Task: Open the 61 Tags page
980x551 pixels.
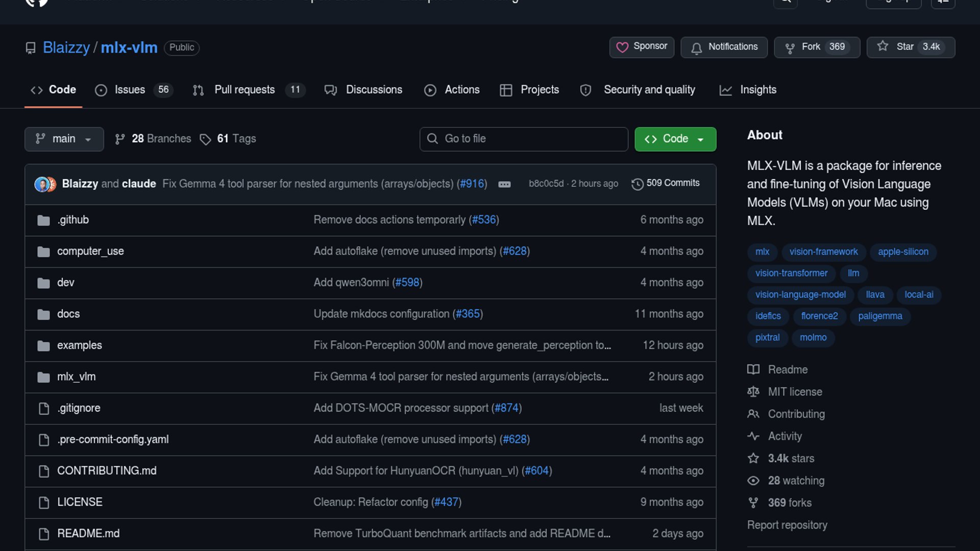Action: (x=228, y=139)
